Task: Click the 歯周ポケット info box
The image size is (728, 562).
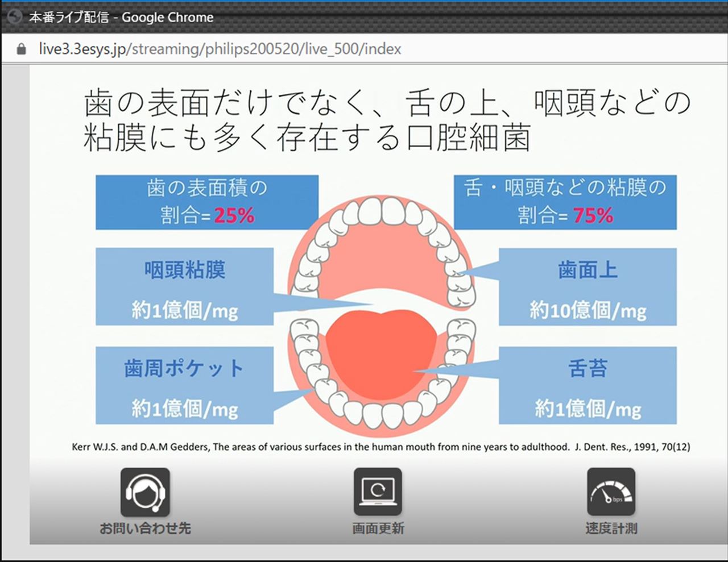Action: click(x=184, y=385)
